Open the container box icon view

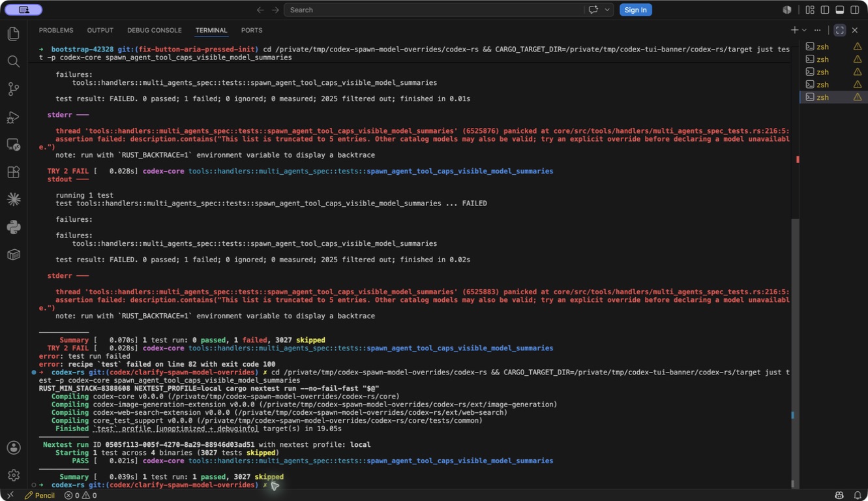pyautogui.click(x=13, y=255)
